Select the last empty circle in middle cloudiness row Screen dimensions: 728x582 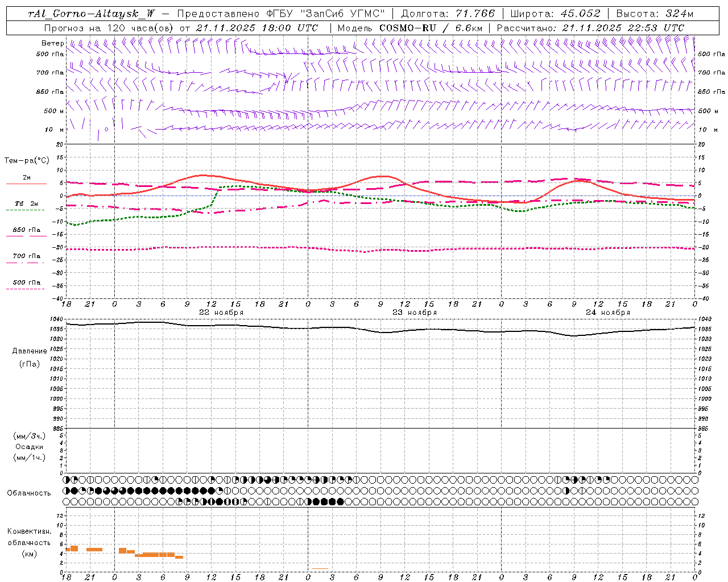[x=694, y=490]
